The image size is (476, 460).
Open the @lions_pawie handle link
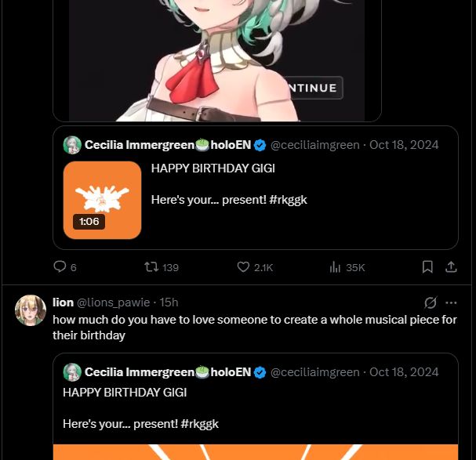[x=113, y=302]
